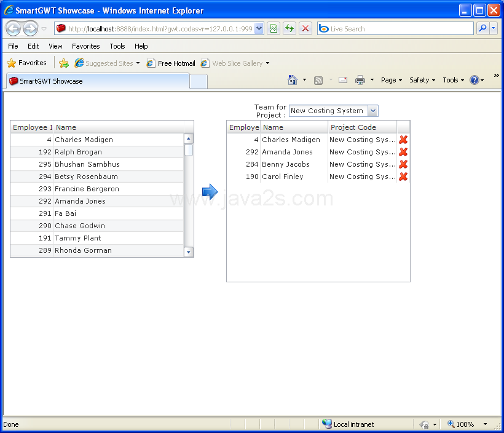Open Favorites center with star button

[x=26, y=63]
